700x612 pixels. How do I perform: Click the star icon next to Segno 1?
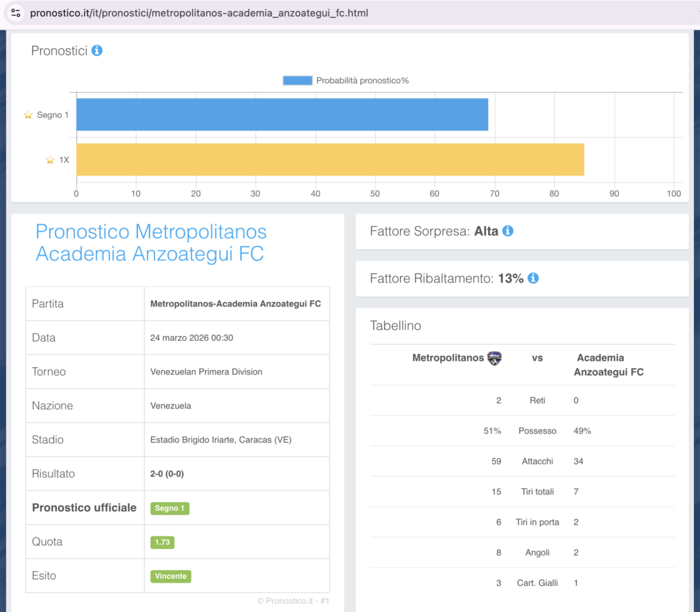tap(28, 115)
